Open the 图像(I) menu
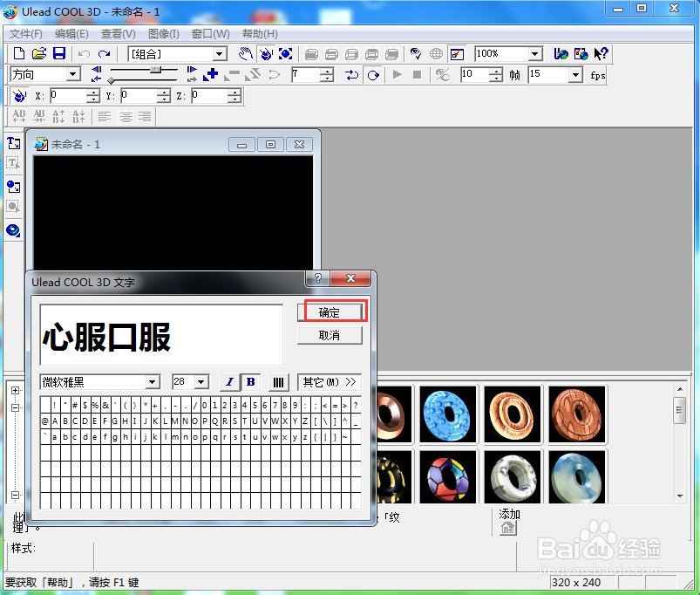 [x=163, y=34]
